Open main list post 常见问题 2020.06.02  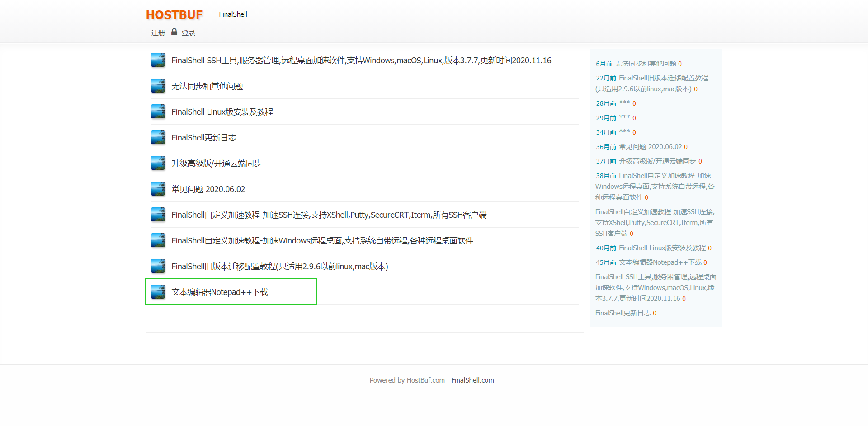click(208, 189)
